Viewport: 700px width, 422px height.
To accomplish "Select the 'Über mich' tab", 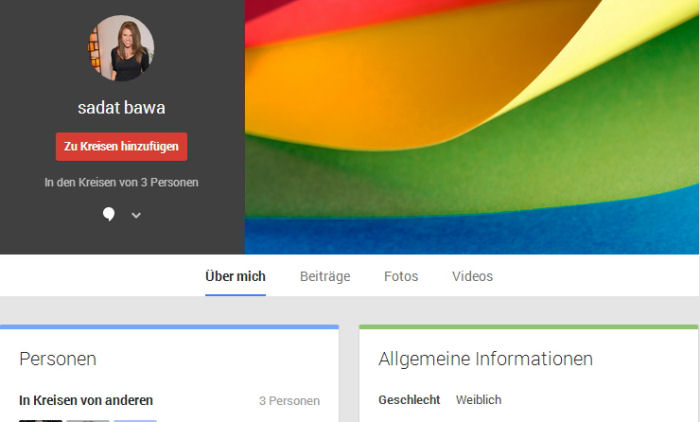I will click(x=235, y=276).
